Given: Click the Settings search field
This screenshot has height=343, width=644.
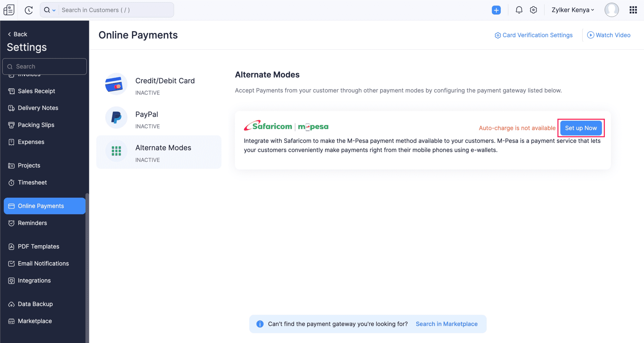Looking at the screenshot, I should 44,66.
